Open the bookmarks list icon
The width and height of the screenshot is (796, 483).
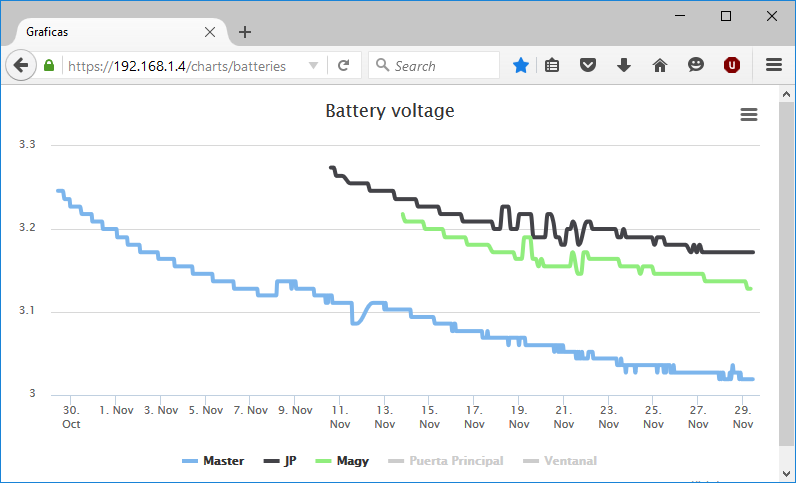point(552,66)
